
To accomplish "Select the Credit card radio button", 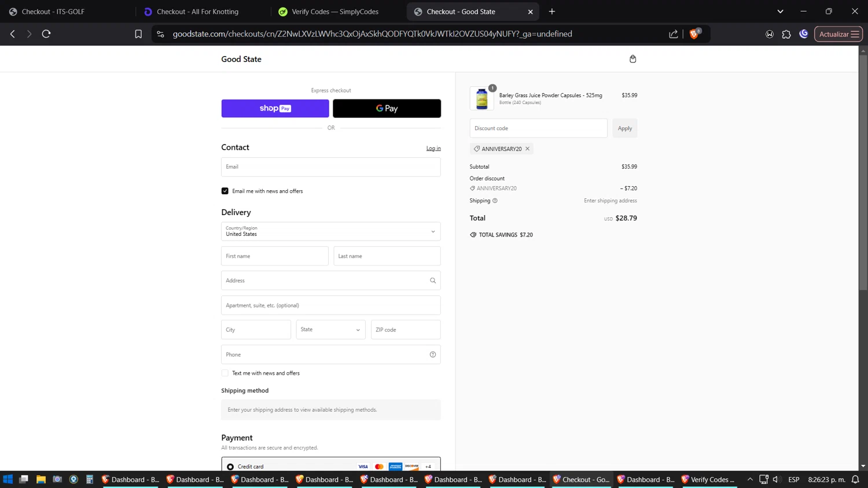I will point(230,467).
